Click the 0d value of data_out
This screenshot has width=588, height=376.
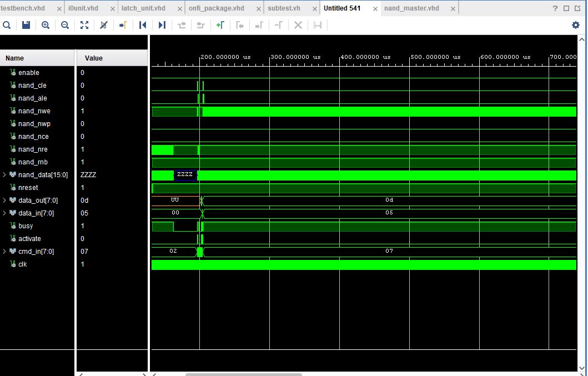(84, 200)
